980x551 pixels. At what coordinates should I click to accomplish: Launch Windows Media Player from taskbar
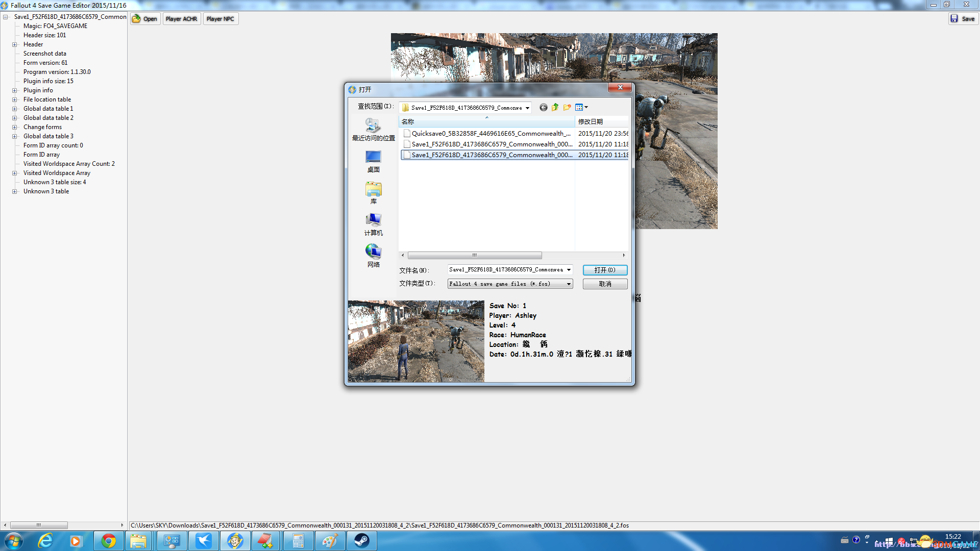(76, 541)
